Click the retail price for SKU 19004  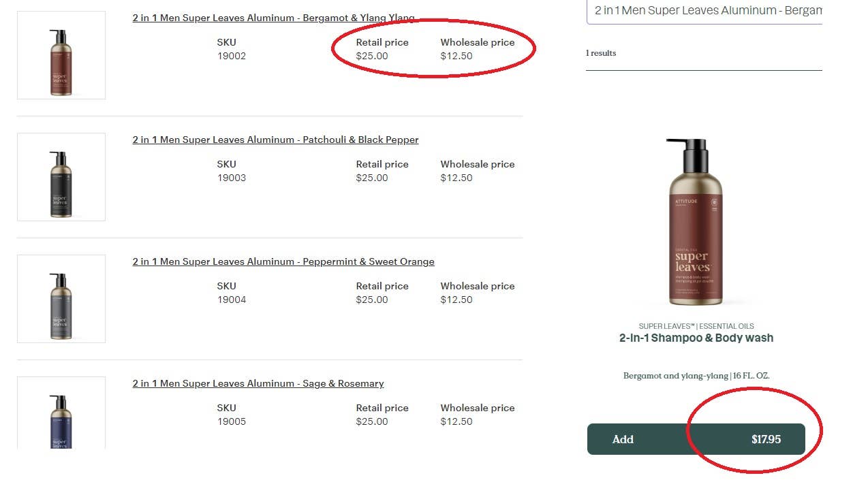[372, 300]
